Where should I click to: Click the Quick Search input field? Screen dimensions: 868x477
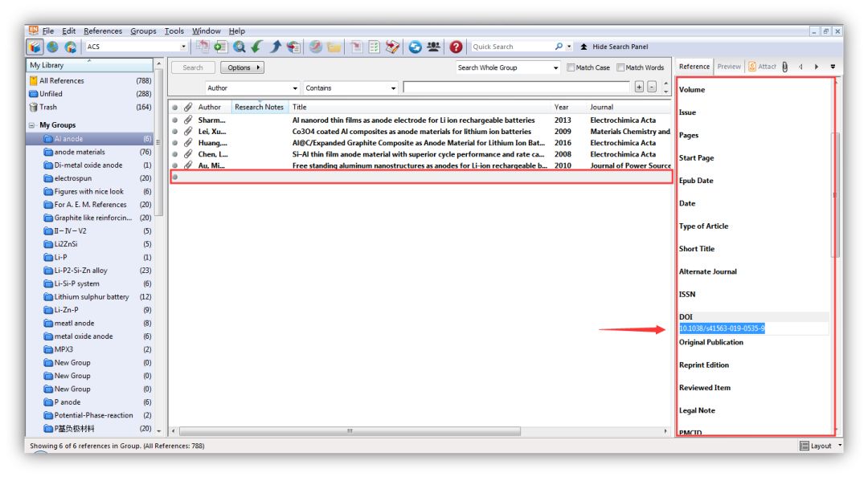[x=510, y=47]
